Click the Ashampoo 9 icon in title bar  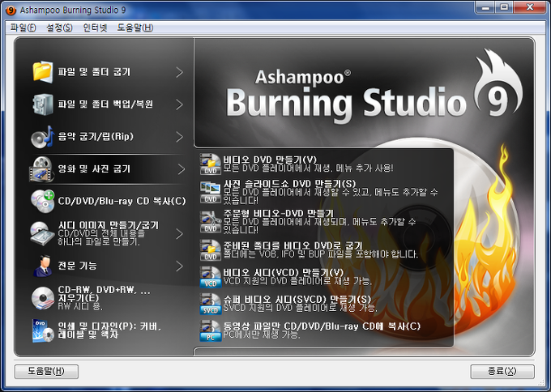point(11,11)
